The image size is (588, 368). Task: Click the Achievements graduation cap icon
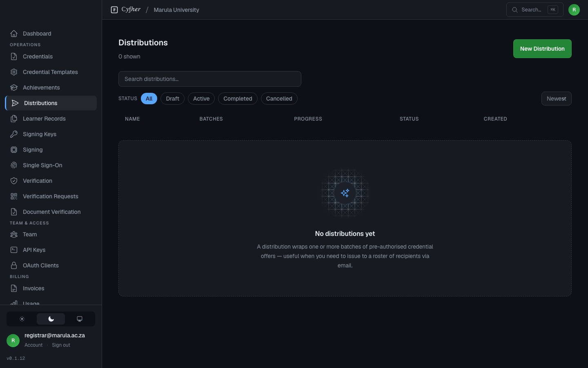click(14, 88)
